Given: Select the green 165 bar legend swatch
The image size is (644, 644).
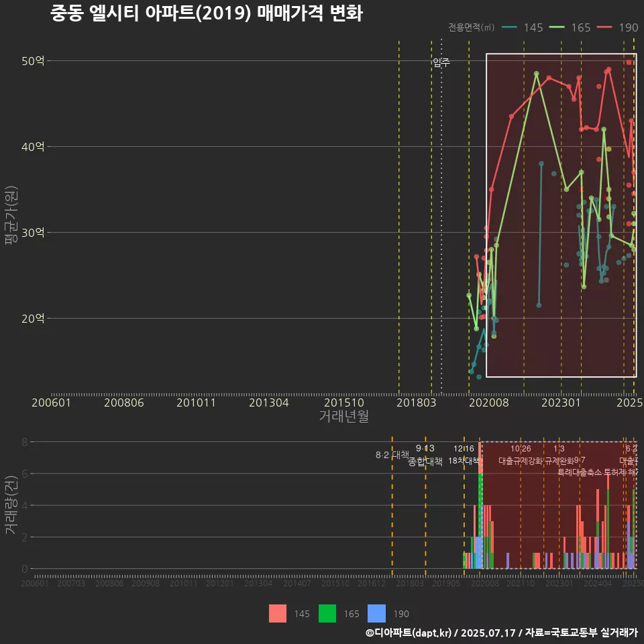Looking at the screenshot, I should tap(327, 614).
